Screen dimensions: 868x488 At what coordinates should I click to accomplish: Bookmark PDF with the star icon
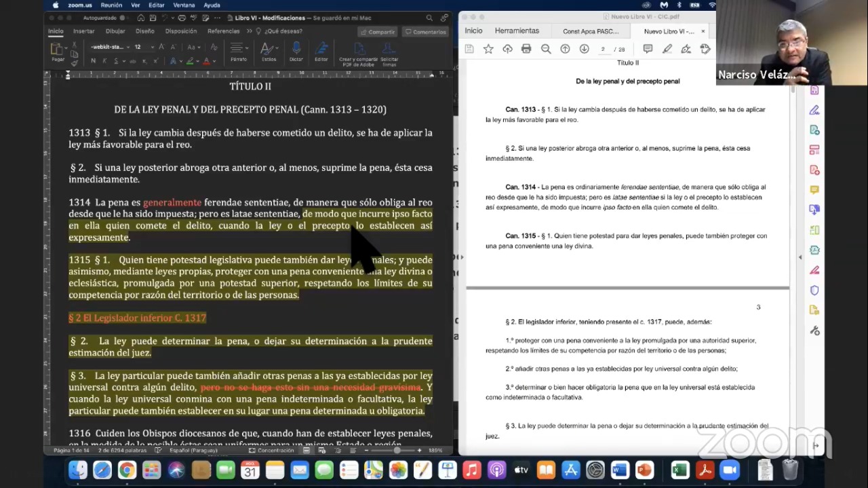coord(488,49)
